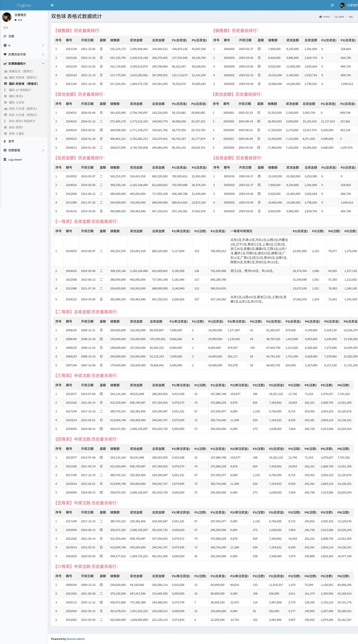Click the 总管理员 name in sidebar
Screen dimensions: 358x644
pyautogui.click(x=20, y=15)
